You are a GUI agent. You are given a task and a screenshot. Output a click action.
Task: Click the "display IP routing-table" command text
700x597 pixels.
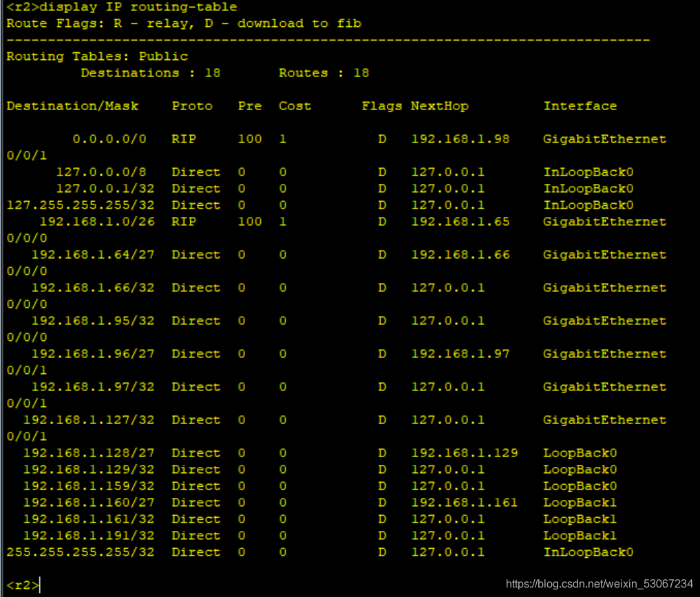click(x=138, y=7)
